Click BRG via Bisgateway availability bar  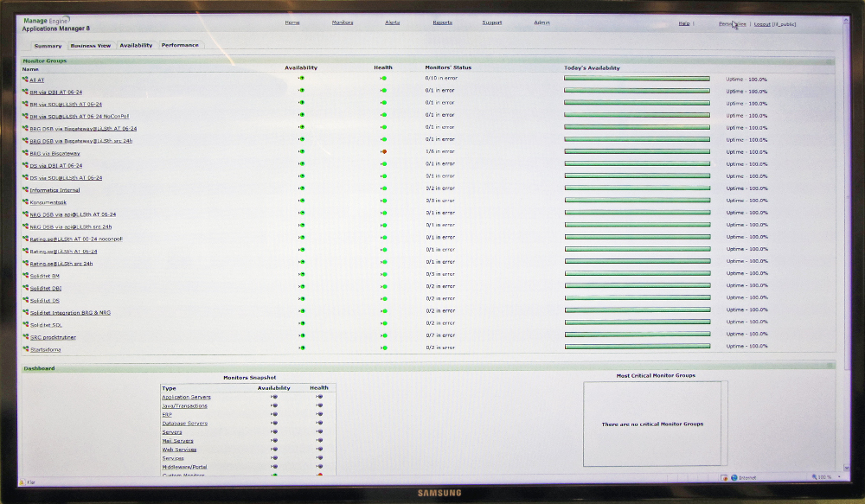click(x=638, y=151)
